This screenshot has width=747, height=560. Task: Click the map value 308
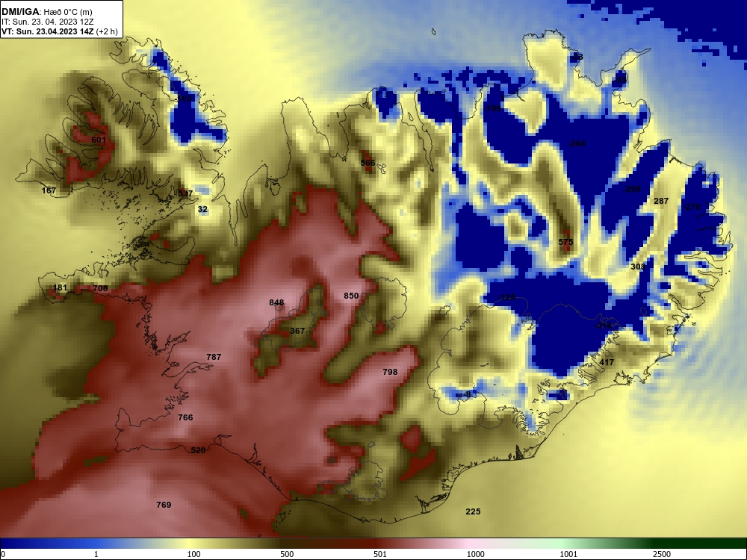[x=639, y=267]
